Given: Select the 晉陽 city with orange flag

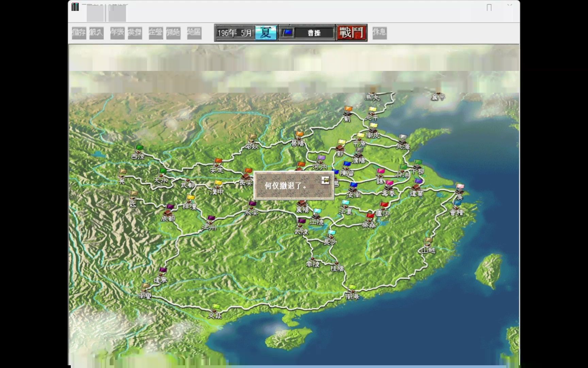Looking at the screenshot, I should (298, 139).
